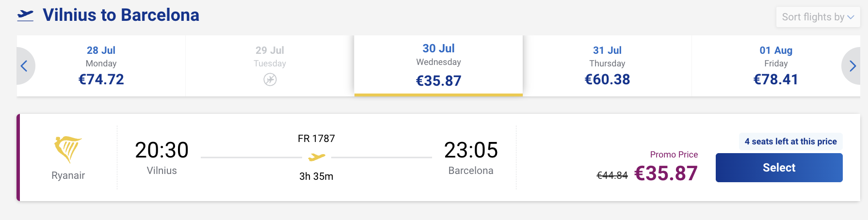Show later dates with the right arrow

(x=852, y=66)
